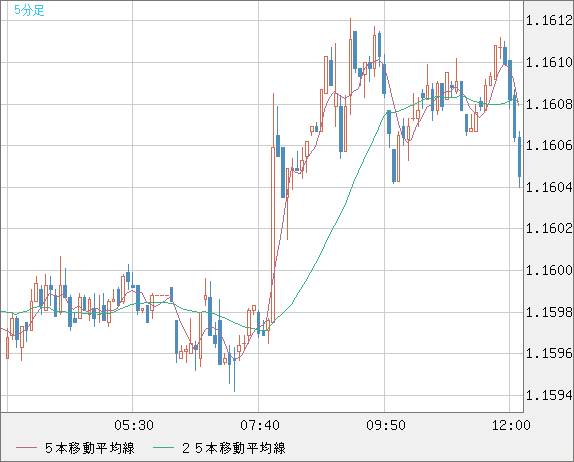
Task: Click the last blue candle at chart's right edge
Action: [x=519, y=159]
